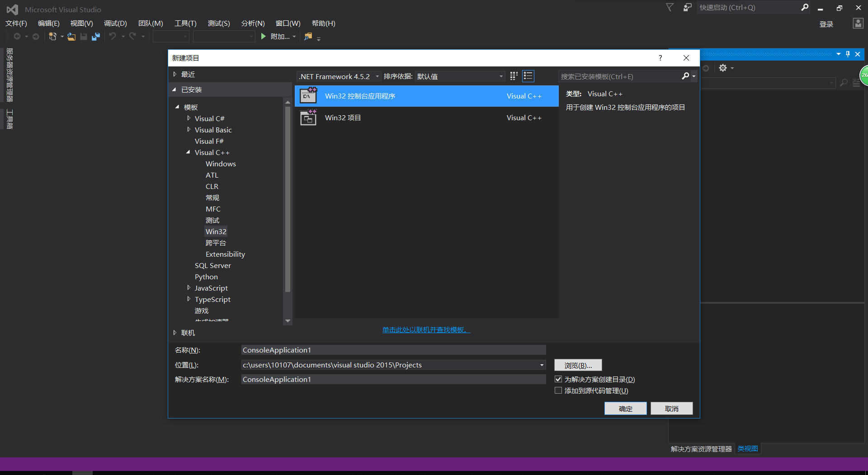
Task: Click the scroll-down arrow of template tree
Action: 288,321
